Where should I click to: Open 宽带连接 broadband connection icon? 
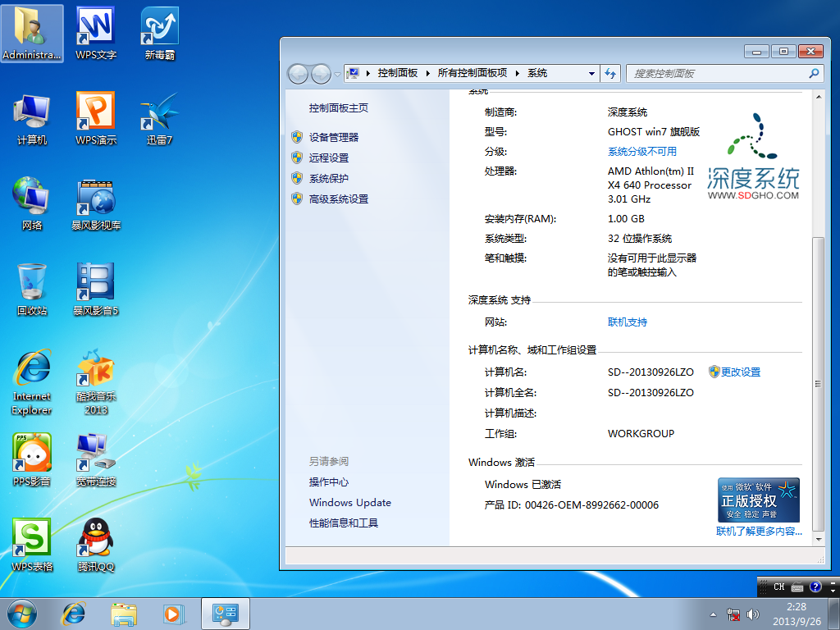(x=95, y=460)
